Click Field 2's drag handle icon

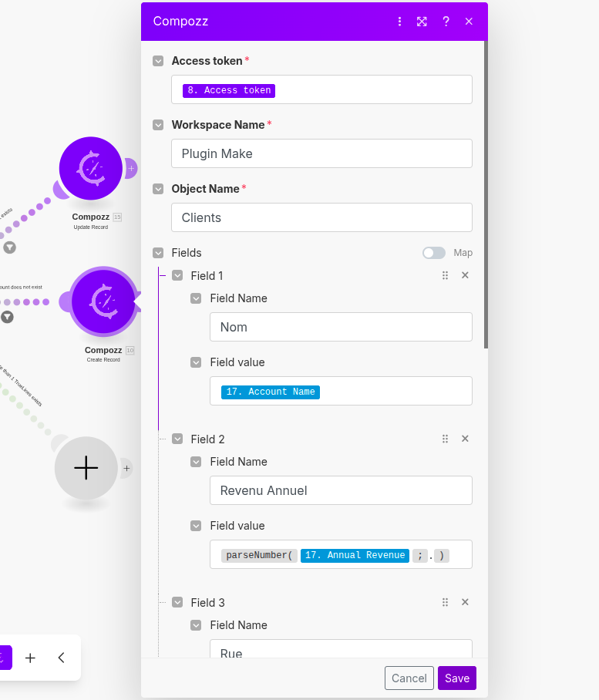point(445,438)
